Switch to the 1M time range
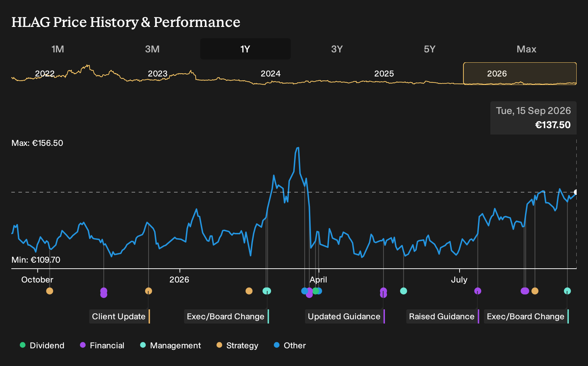This screenshot has width=588, height=366. (58, 49)
